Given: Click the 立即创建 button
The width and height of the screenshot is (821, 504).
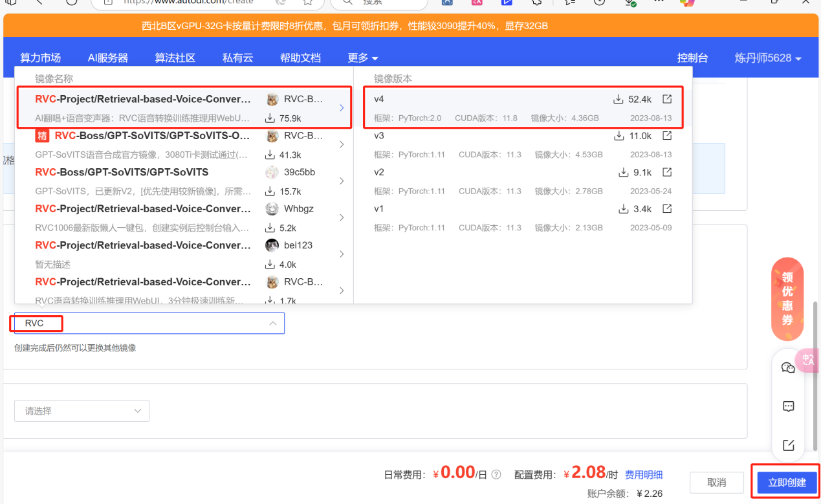Looking at the screenshot, I should tap(787, 483).
